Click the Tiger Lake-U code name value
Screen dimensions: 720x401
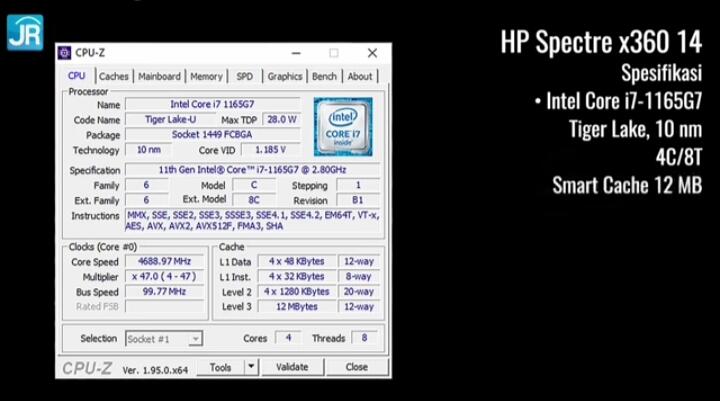170,119
